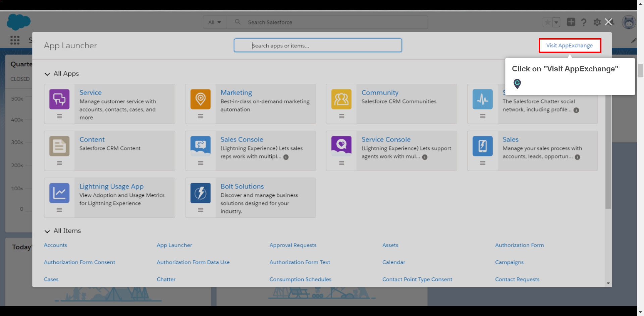Show more info for Chatter social network description
This screenshot has height=316, width=644.
576,110
